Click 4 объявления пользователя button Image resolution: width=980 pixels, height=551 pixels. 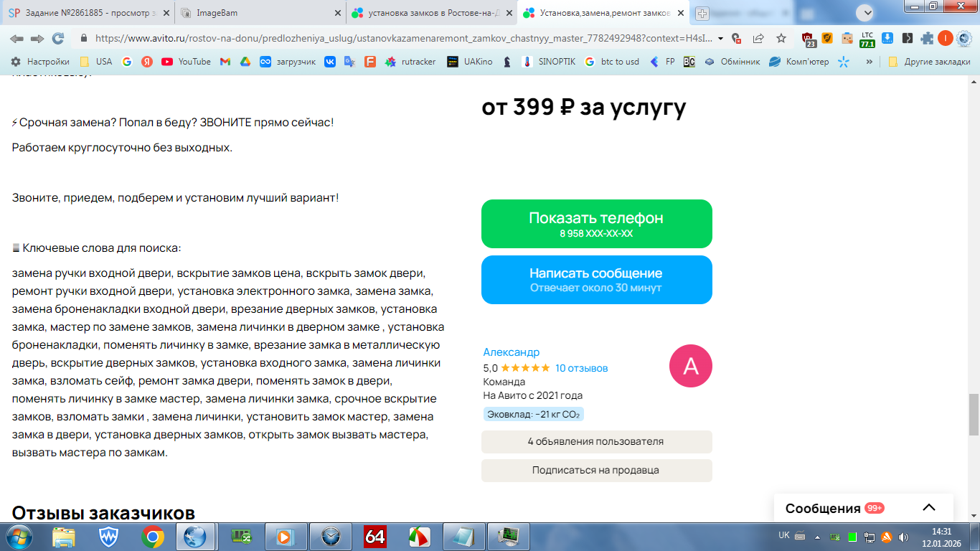point(597,442)
